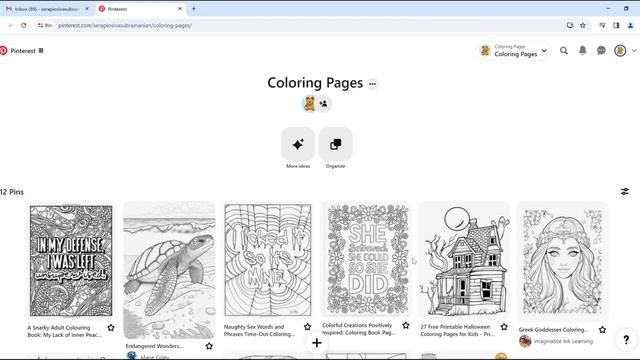
Task: Open the browser side panel icon
Action: click(x=616, y=25)
